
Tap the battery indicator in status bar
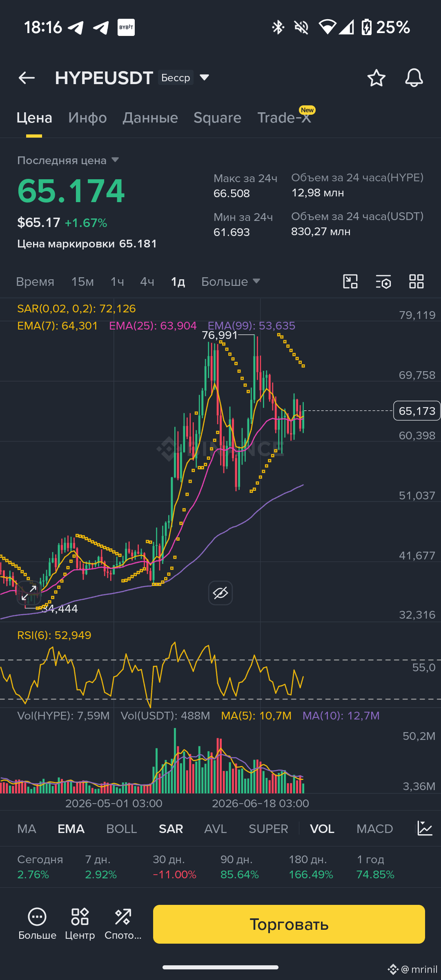(x=366, y=27)
